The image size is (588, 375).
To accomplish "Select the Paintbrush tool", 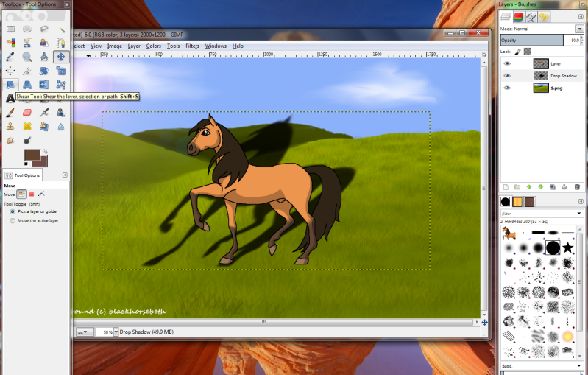I will point(10,112).
